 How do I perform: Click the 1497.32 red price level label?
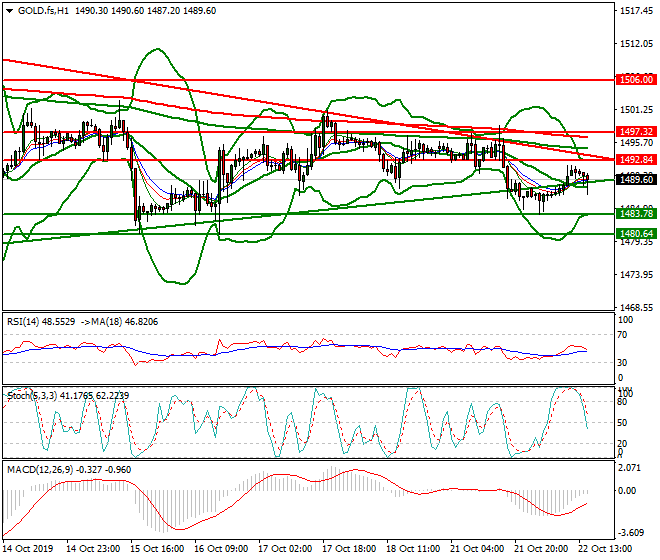[x=636, y=132]
